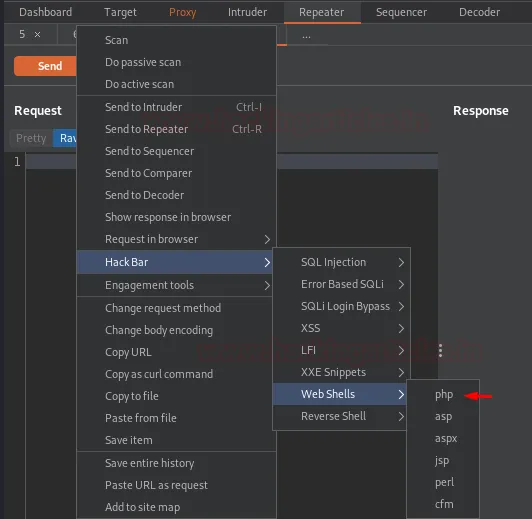Viewport: 532px width, 519px height.
Task: Expand the LFI submenu arrow
Action: pos(401,350)
